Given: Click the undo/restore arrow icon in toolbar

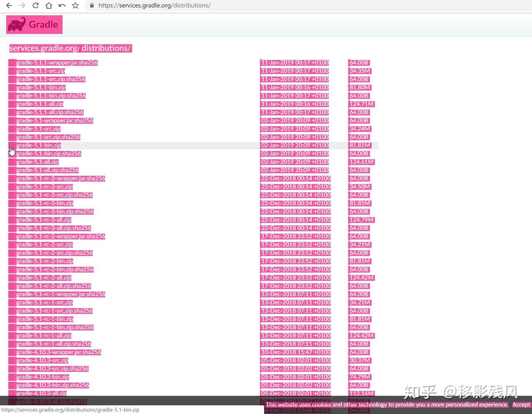Looking at the screenshot, I should [x=62, y=5].
